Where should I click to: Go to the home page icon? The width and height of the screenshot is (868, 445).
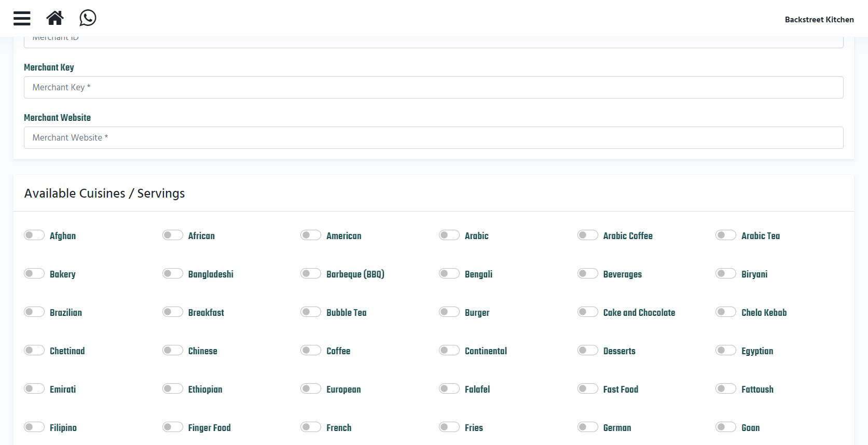55,18
